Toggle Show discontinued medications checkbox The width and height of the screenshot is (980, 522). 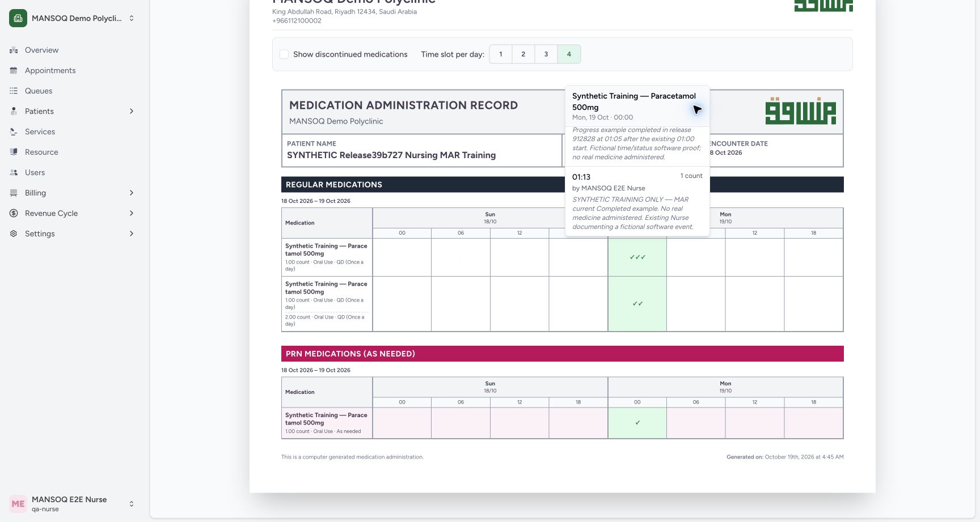coord(284,54)
